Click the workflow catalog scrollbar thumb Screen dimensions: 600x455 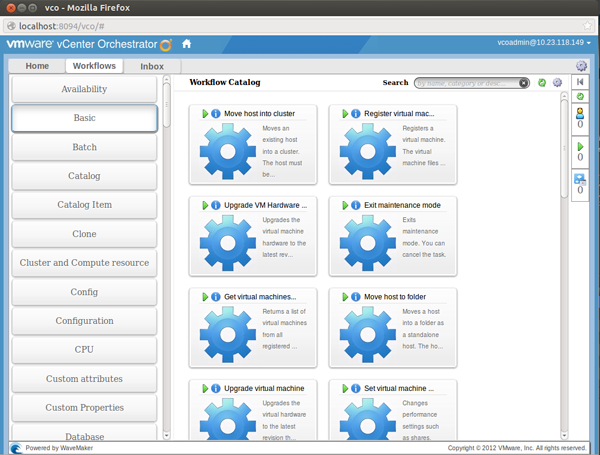click(564, 148)
